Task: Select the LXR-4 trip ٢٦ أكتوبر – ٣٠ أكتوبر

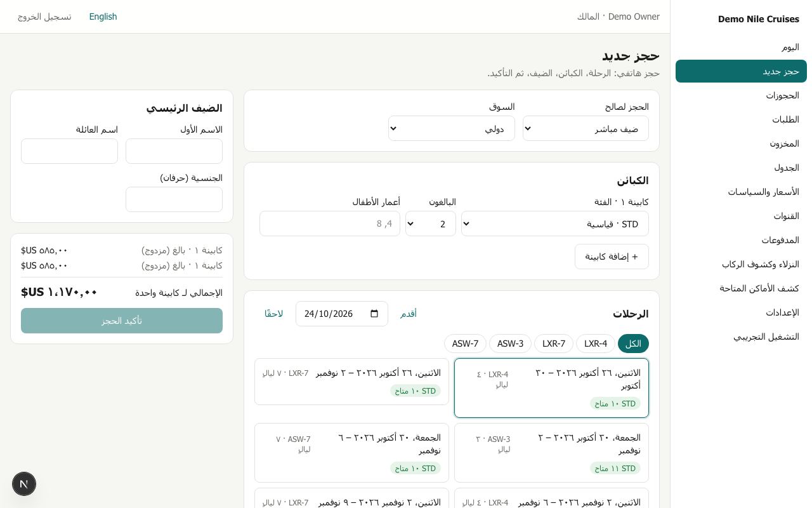Action: pos(551,388)
